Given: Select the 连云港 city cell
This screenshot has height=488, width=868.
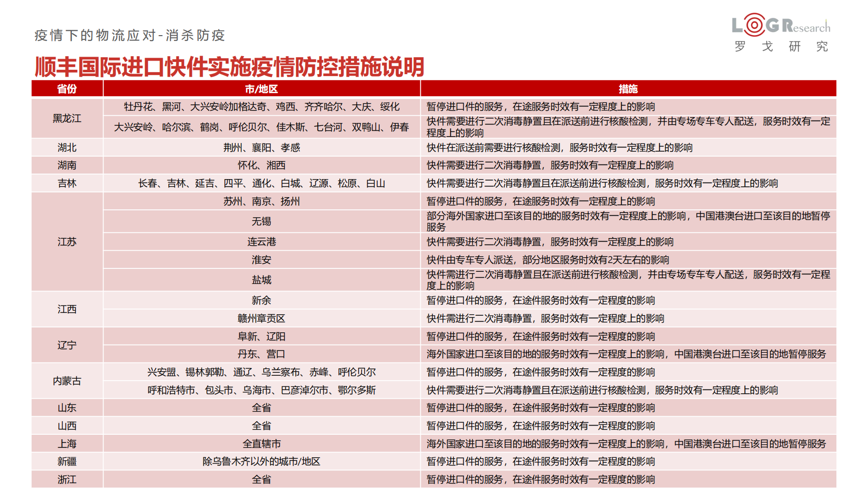Looking at the screenshot, I should coord(262,242).
